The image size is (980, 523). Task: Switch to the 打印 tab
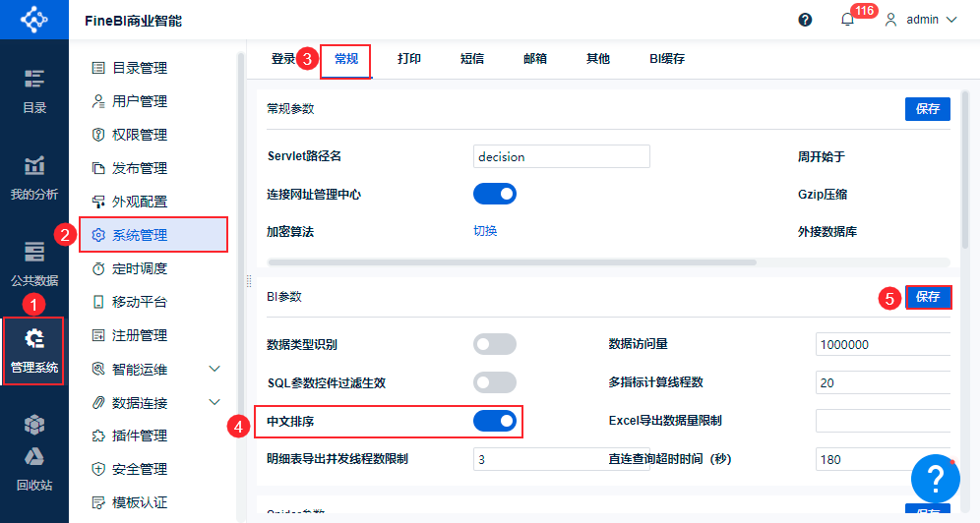(x=408, y=59)
